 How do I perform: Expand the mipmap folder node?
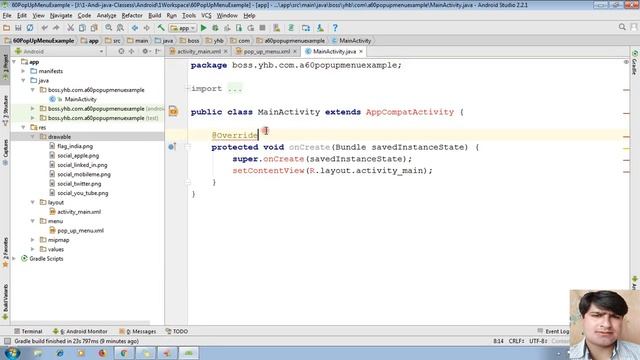click(33, 240)
